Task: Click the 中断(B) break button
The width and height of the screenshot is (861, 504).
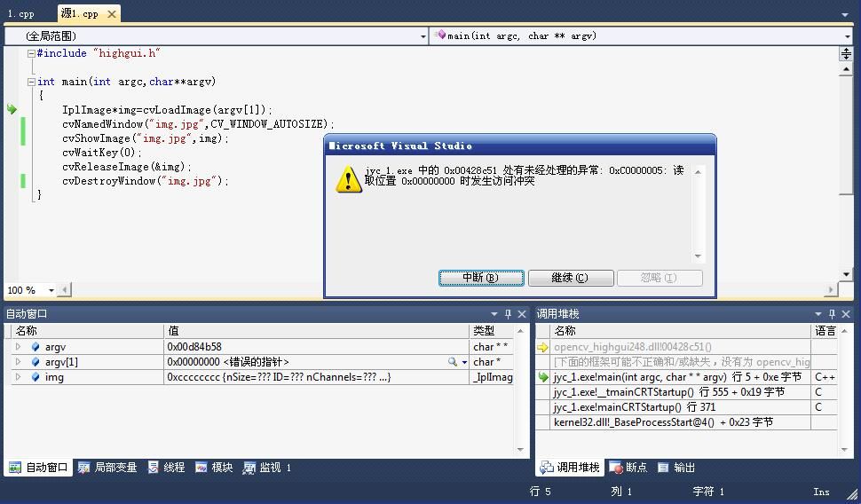Action: (x=481, y=278)
